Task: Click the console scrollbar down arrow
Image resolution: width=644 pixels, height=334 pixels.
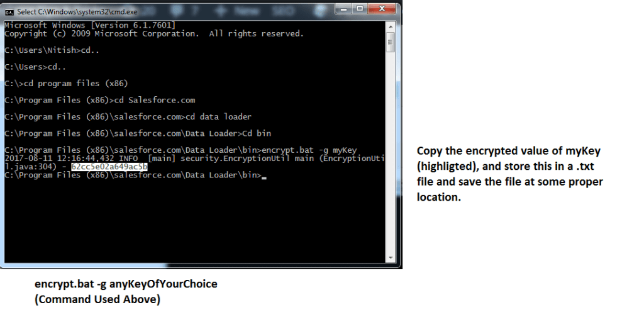Action: coord(391,258)
